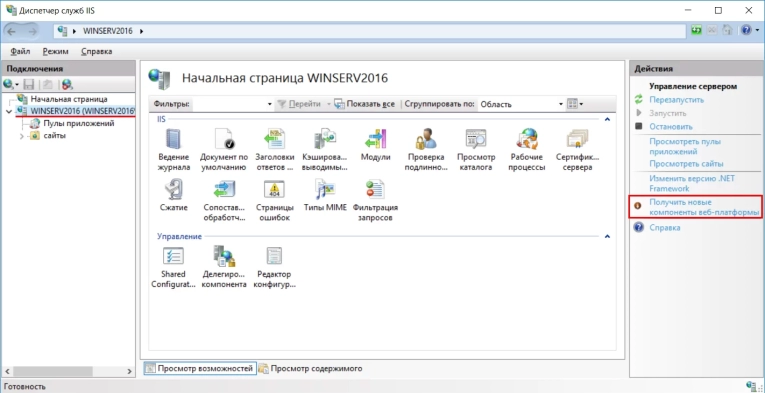Switch to Просмотр возможностей tab
The height and width of the screenshot is (393, 765).
200,369
